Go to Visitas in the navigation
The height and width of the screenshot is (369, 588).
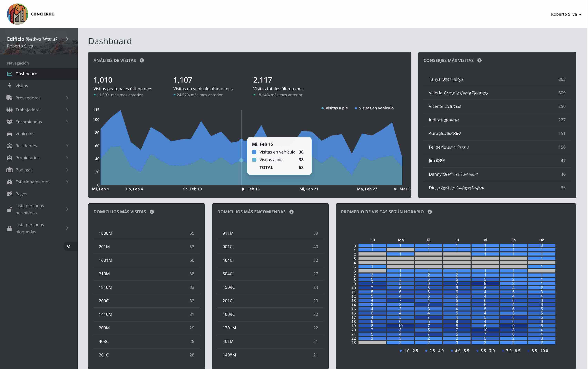[x=39, y=86]
